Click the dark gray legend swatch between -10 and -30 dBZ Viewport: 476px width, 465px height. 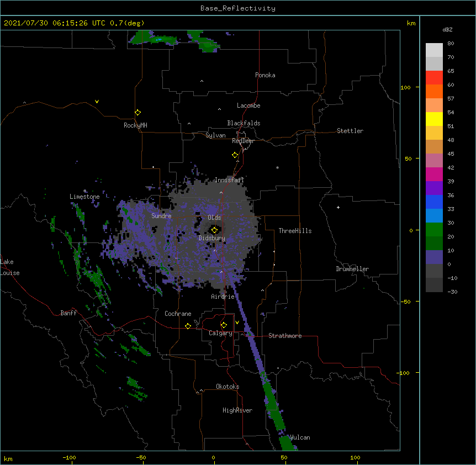coord(434,285)
